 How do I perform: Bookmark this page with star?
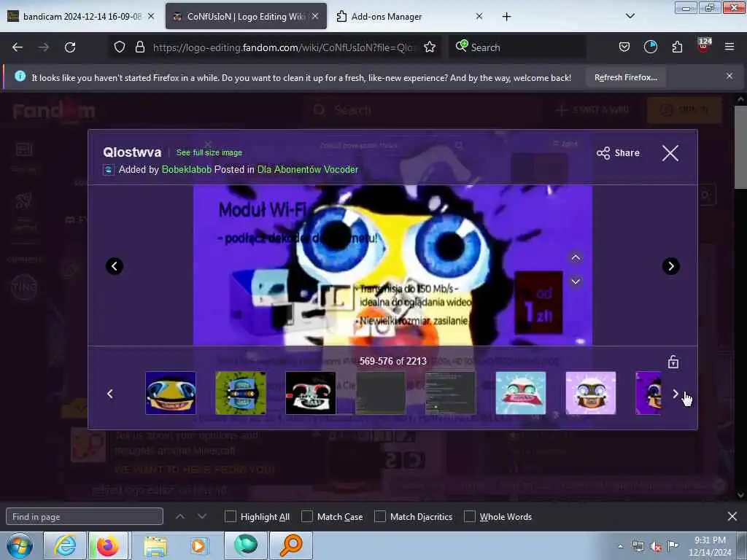click(430, 47)
